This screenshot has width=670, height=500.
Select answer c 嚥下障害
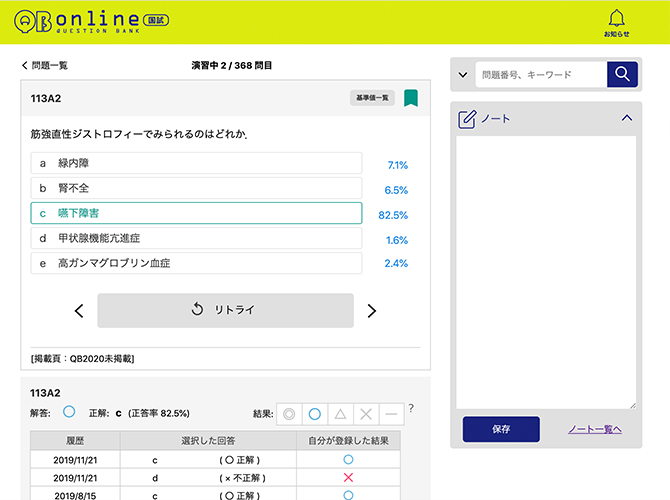click(196, 213)
